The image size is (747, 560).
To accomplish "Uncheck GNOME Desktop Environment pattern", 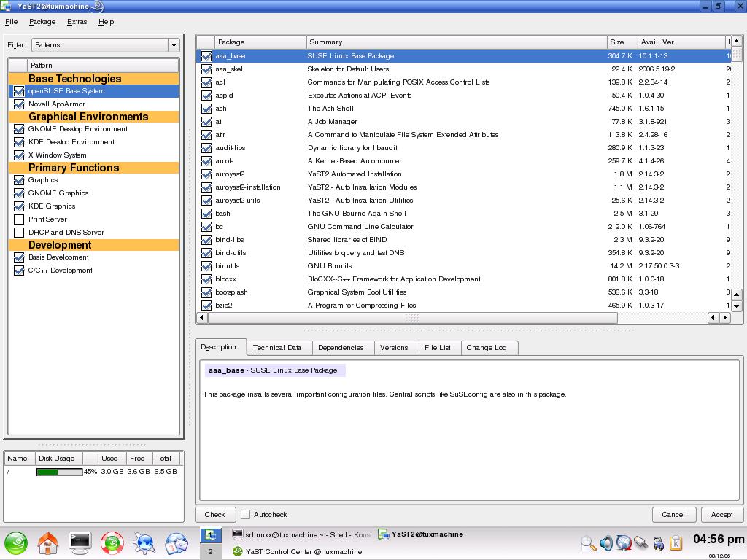I will (19, 129).
